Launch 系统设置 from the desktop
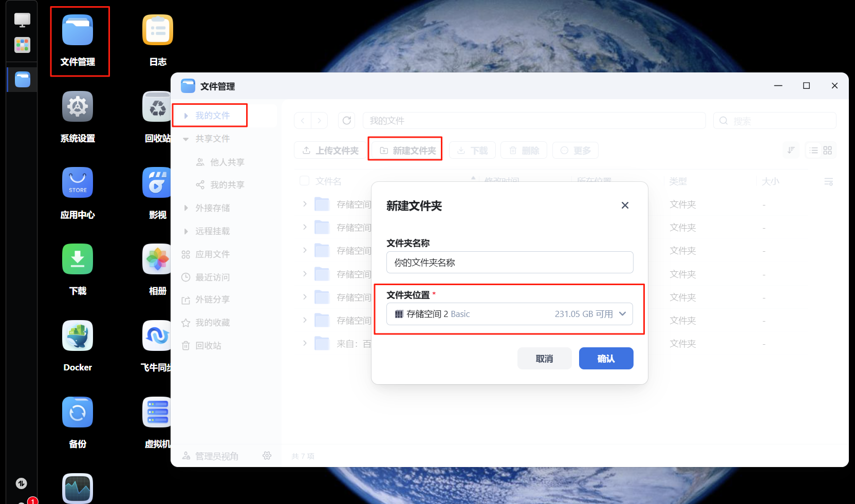Viewport: 855px width, 504px height. [78, 117]
